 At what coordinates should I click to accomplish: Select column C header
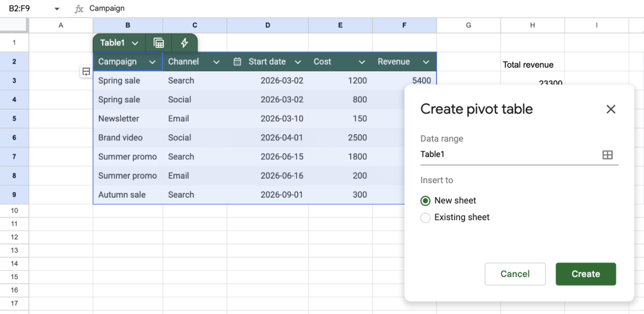point(195,25)
